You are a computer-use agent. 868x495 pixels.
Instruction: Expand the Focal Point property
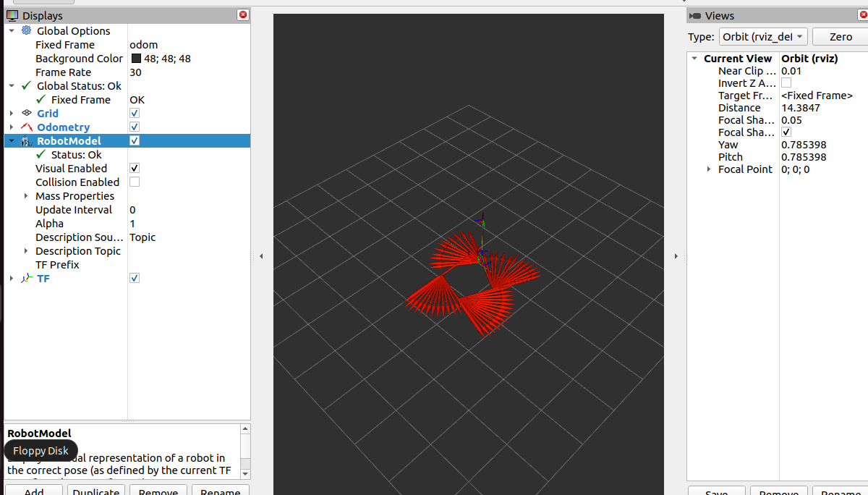(x=709, y=169)
